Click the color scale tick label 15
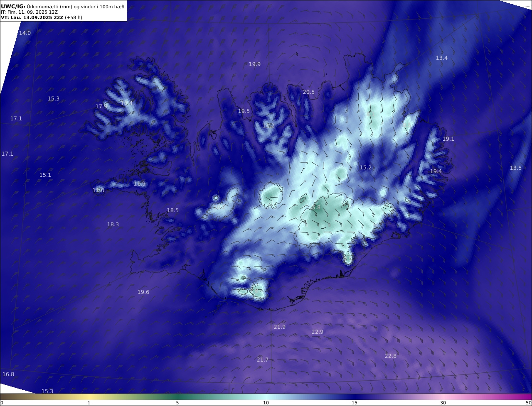This screenshot has width=532, height=406. click(355, 403)
